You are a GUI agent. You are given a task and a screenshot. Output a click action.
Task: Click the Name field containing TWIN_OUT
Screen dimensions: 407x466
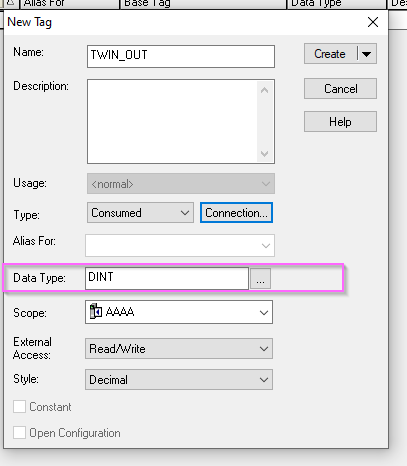[x=181, y=56]
